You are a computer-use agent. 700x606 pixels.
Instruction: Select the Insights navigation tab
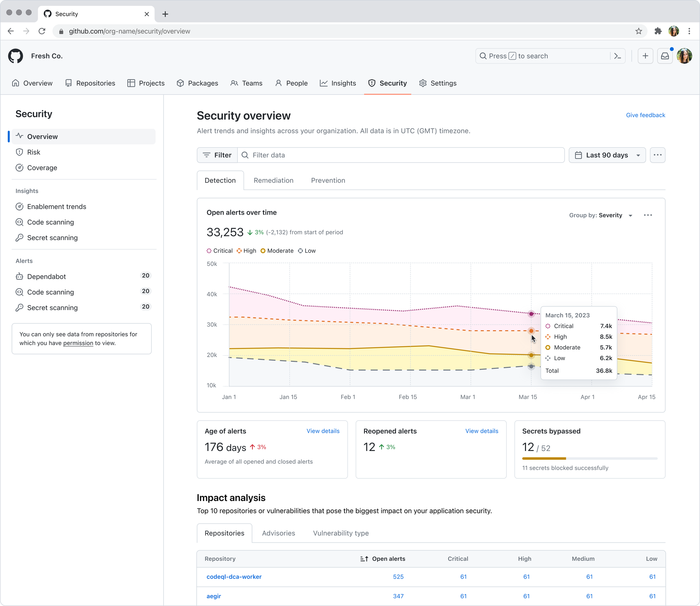338,83
